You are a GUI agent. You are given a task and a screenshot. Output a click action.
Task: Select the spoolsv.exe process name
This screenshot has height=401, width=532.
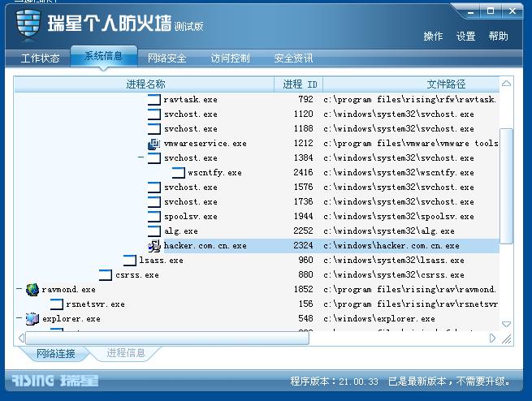tap(191, 216)
